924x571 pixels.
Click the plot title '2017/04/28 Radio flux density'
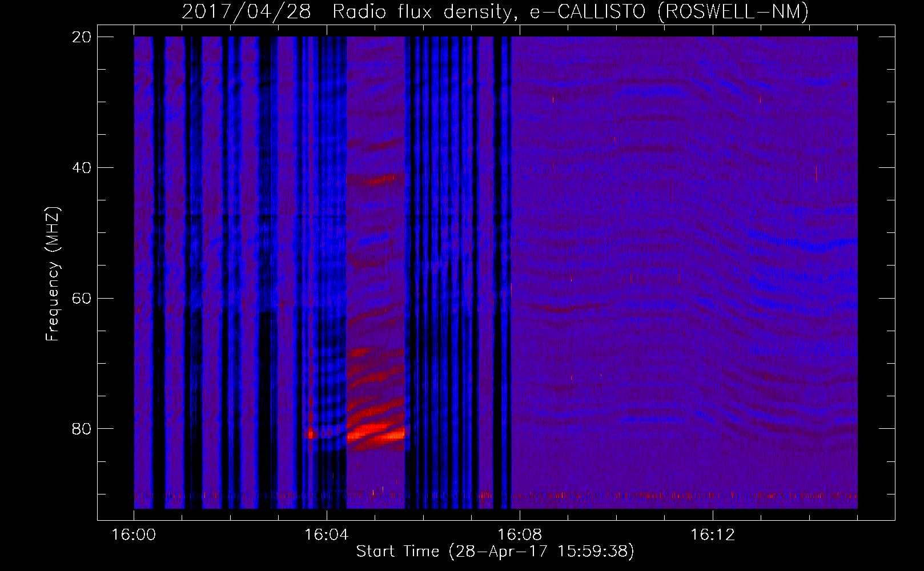[347, 11]
